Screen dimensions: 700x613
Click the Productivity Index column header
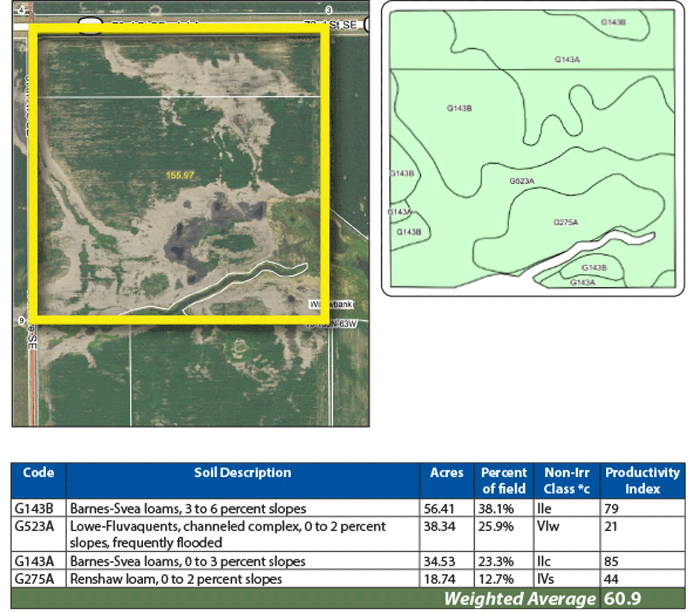point(642,481)
